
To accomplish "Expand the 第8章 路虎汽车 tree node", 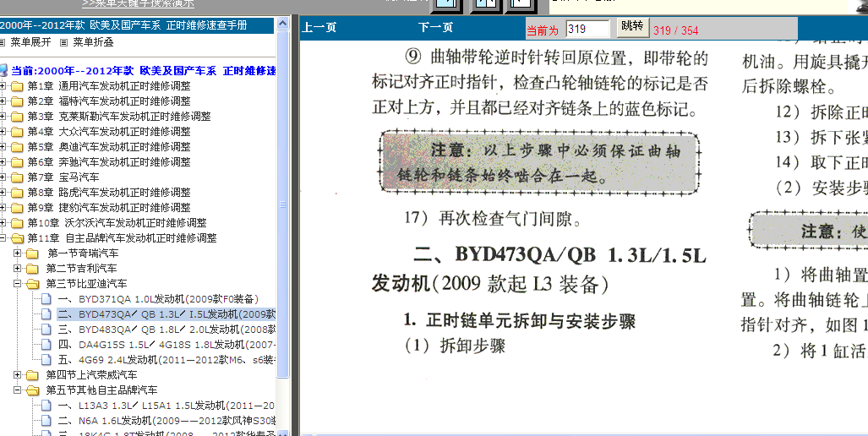I will (3, 193).
